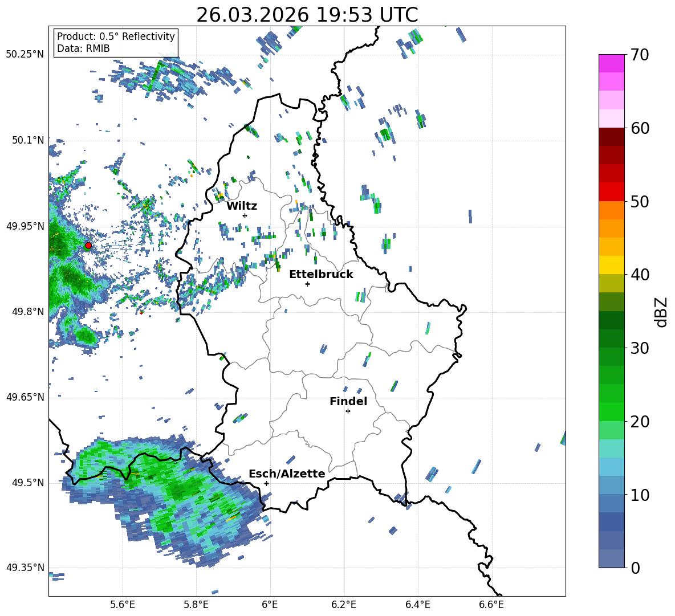Click the latitude label "50.25°N"
Image resolution: width=675 pixels, height=616 pixels.
pos(25,55)
